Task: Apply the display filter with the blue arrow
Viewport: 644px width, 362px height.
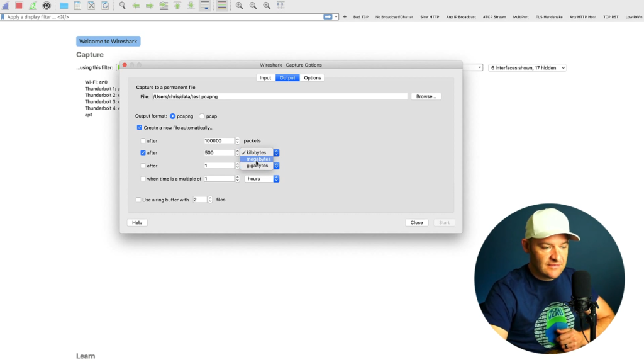Action: point(328,17)
